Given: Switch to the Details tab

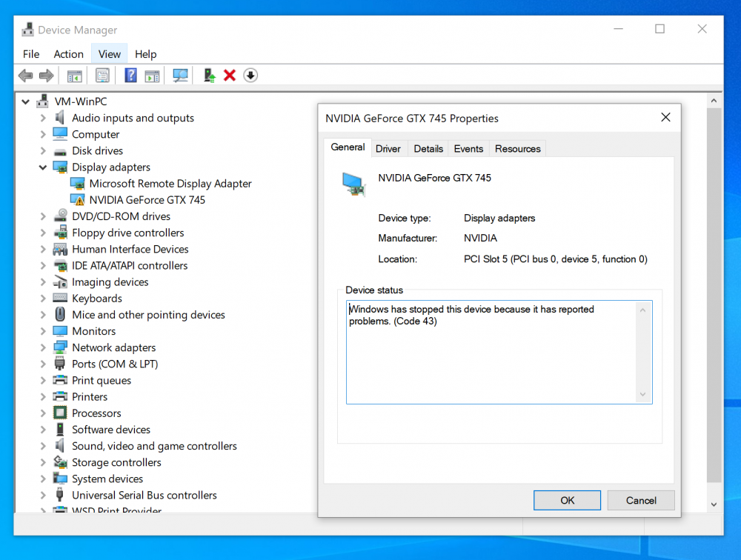Looking at the screenshot, I should [x=428, y=149].
